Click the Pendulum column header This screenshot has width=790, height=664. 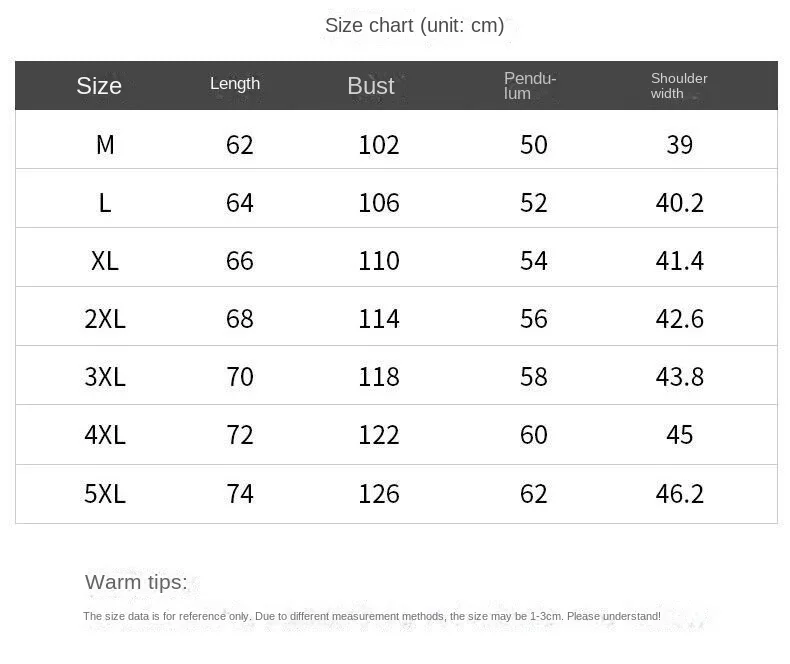pyautogui.click(x=530, y=86)
